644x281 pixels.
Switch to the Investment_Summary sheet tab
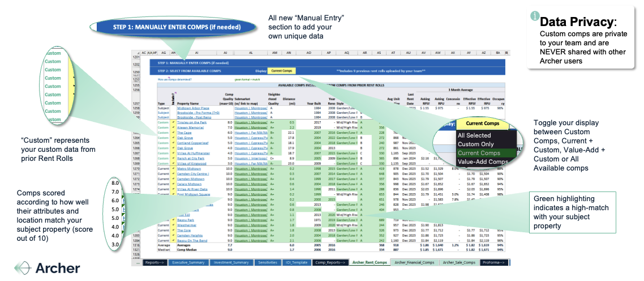tap(231, 262)
